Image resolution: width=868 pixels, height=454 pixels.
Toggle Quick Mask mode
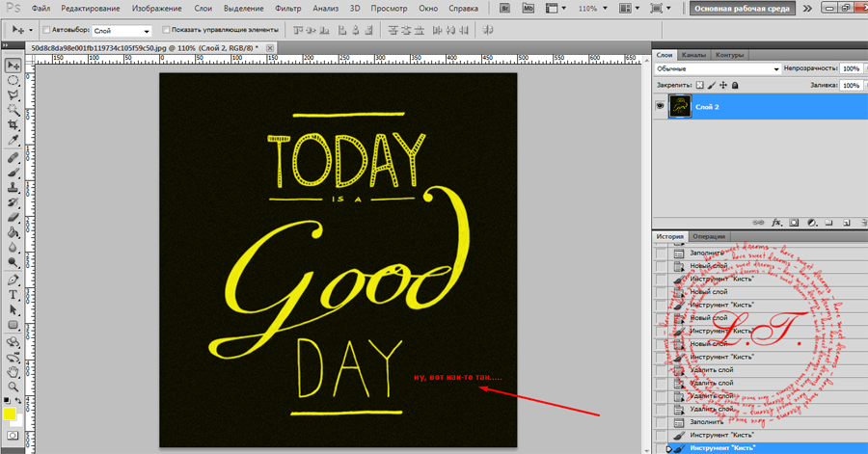13,436
